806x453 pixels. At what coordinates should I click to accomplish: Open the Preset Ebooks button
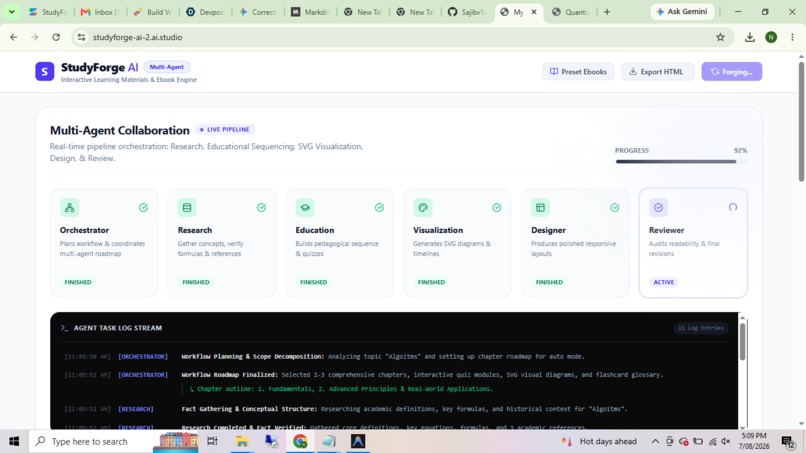tap(578, 71)
